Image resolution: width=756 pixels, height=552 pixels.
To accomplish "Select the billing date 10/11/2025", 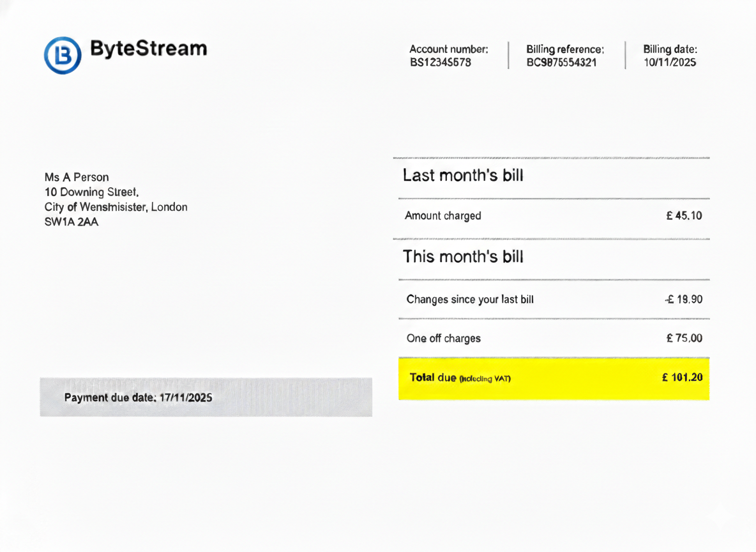I will [x=669, y=62].
